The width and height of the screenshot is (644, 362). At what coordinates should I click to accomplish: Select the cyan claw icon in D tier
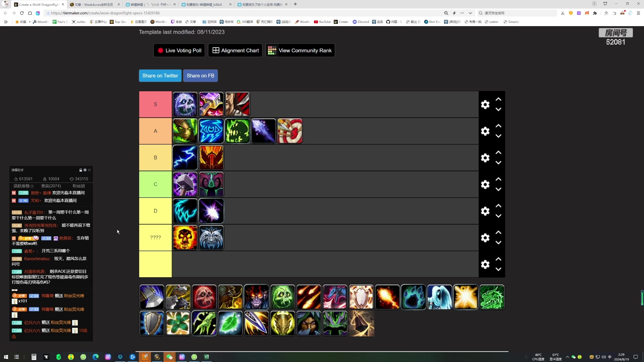click(185, 211)
